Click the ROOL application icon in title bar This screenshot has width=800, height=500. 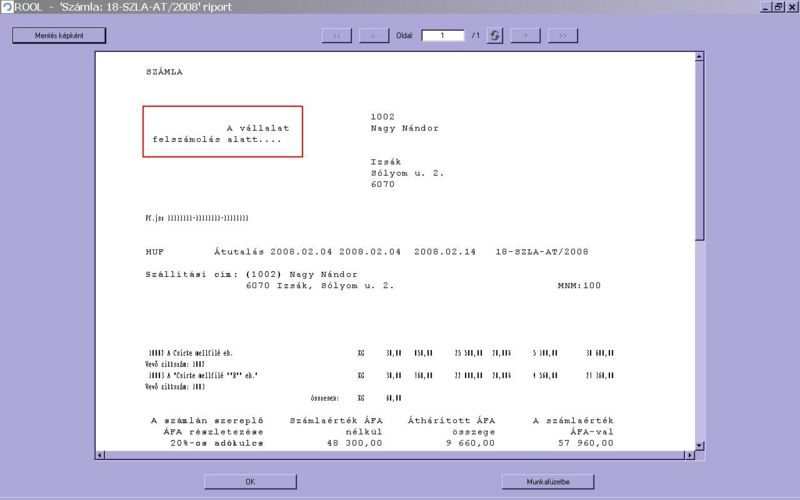[7, 7]
